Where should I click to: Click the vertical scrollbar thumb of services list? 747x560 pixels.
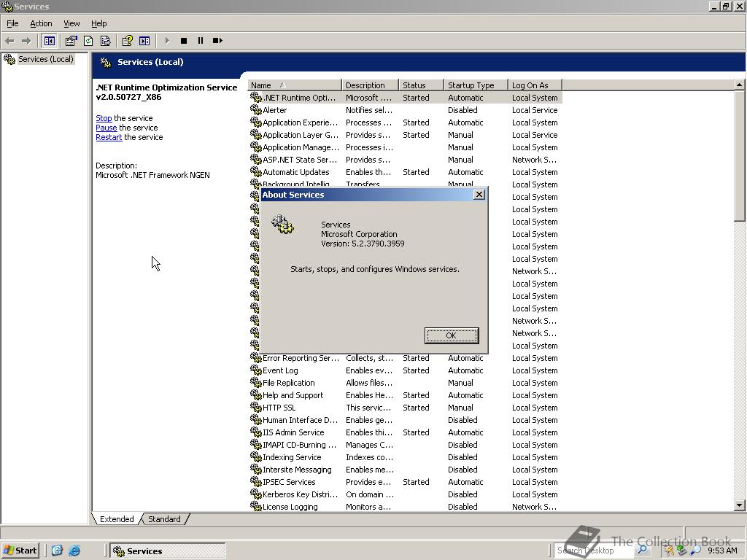[x=740, y=156]
